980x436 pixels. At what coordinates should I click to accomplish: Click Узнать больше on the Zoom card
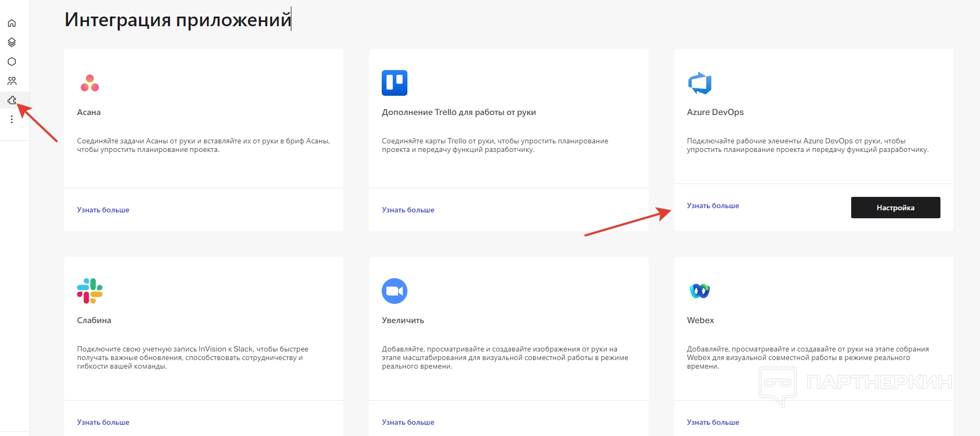tap(408, 422)
